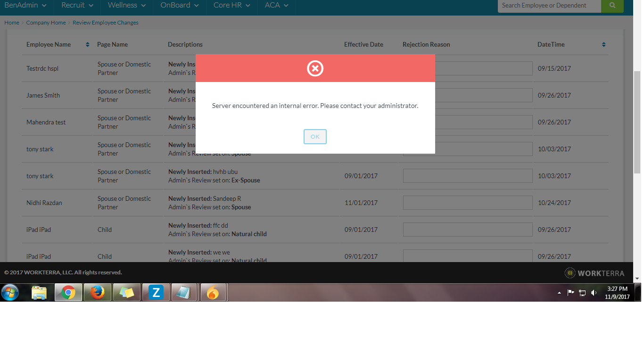The width and height of the screenshot is (644, 362).
Task: Go to Company Home breadcrumb link
Action: click(46, 23)
